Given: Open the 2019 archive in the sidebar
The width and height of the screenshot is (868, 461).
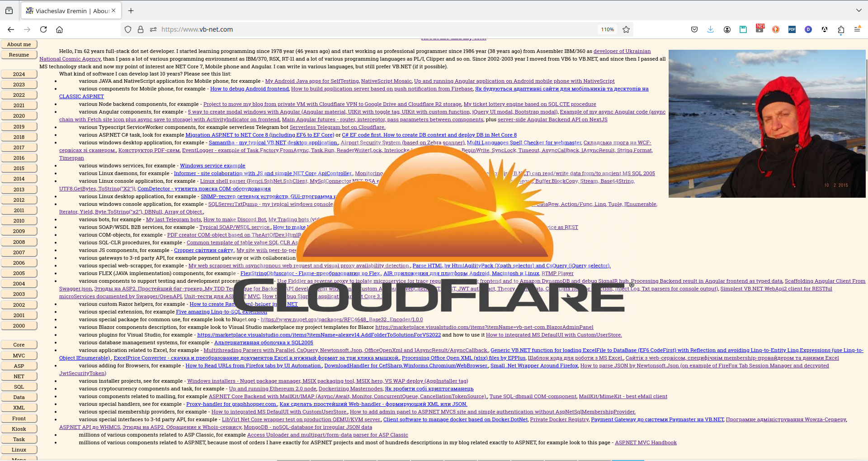Looking at the screenshot, I should click(19, 127).
